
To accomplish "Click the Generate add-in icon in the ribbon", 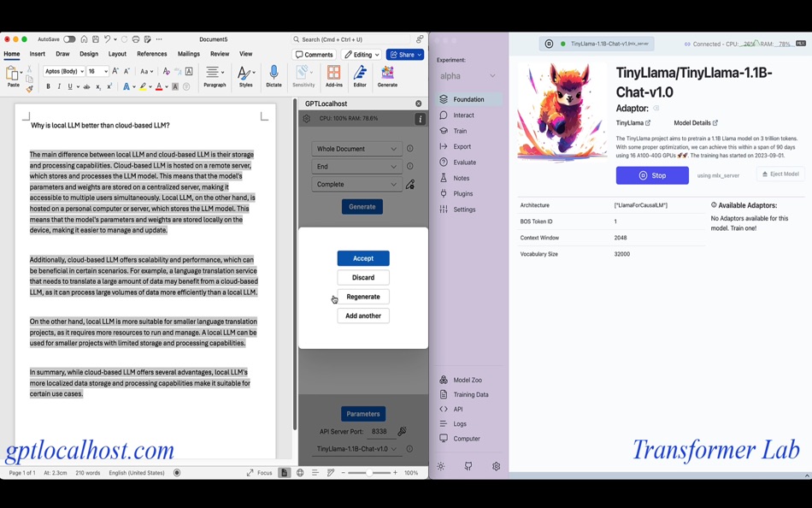I will tap(387, 76).
